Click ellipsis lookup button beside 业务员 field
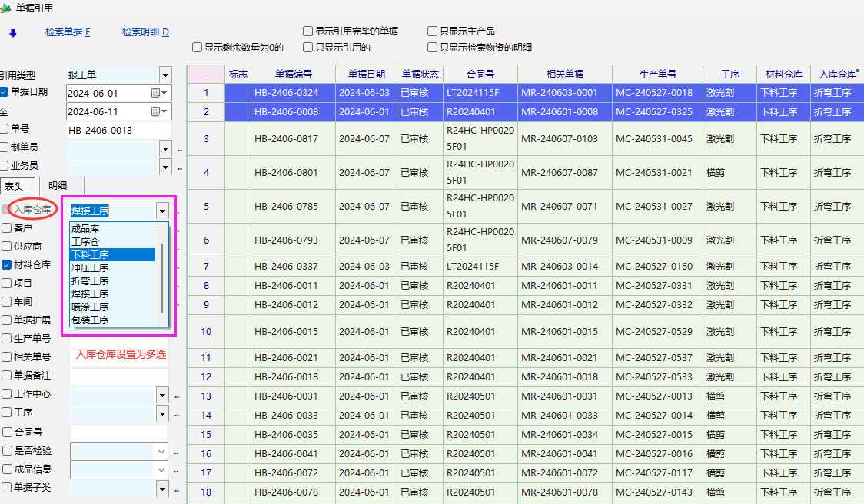Image resolution: width=864 pixels, height=504 pixels. point(180,167)
